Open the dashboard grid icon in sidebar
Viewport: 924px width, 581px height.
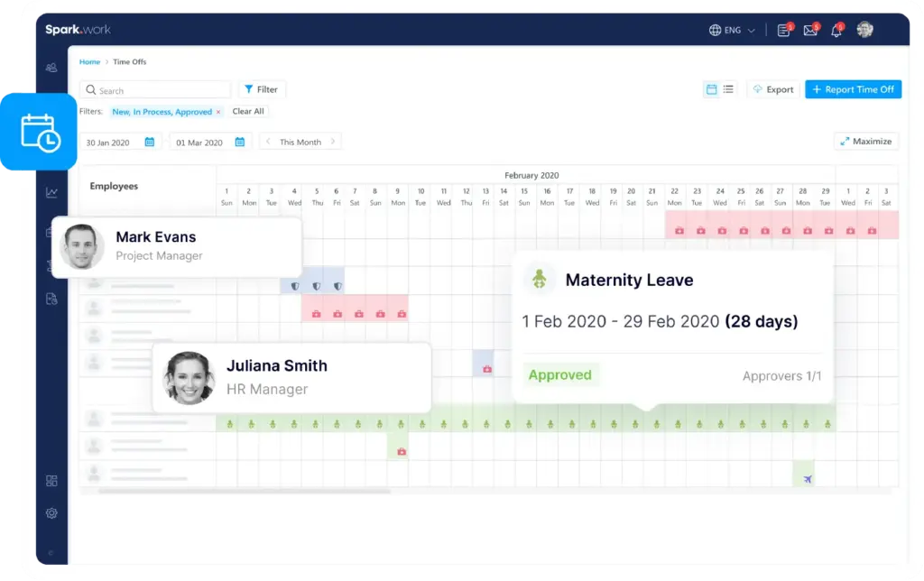tap(51, 481)
